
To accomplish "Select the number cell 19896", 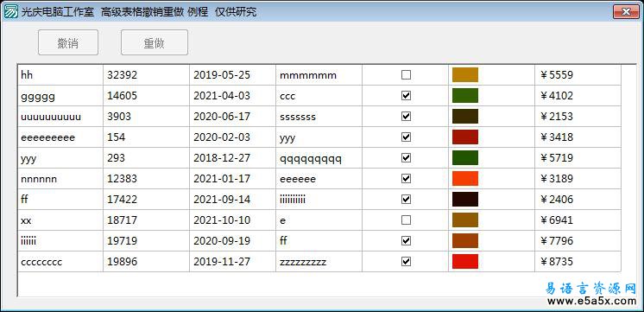I will (146, 261).
